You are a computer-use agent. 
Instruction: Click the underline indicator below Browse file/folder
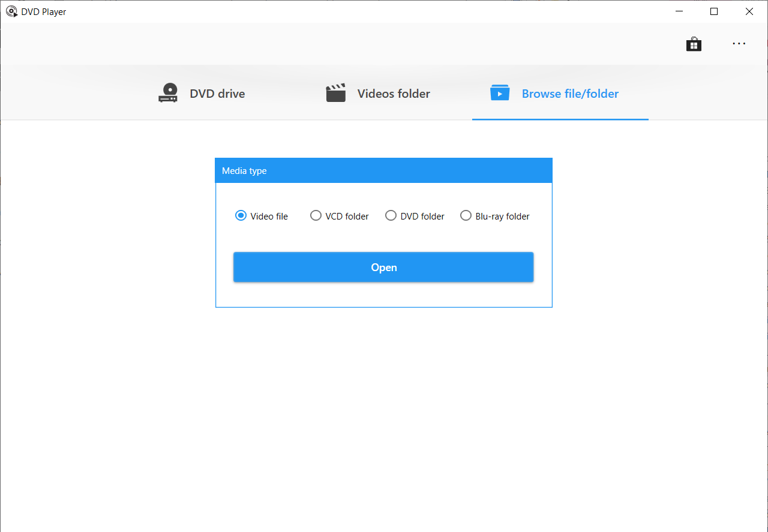click(x=560, y=120)
